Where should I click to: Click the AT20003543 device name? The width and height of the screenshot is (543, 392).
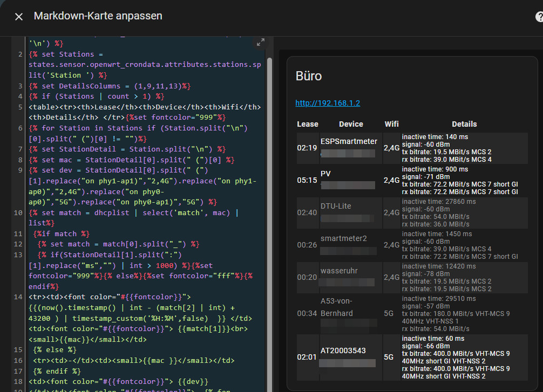coord(343,350)
